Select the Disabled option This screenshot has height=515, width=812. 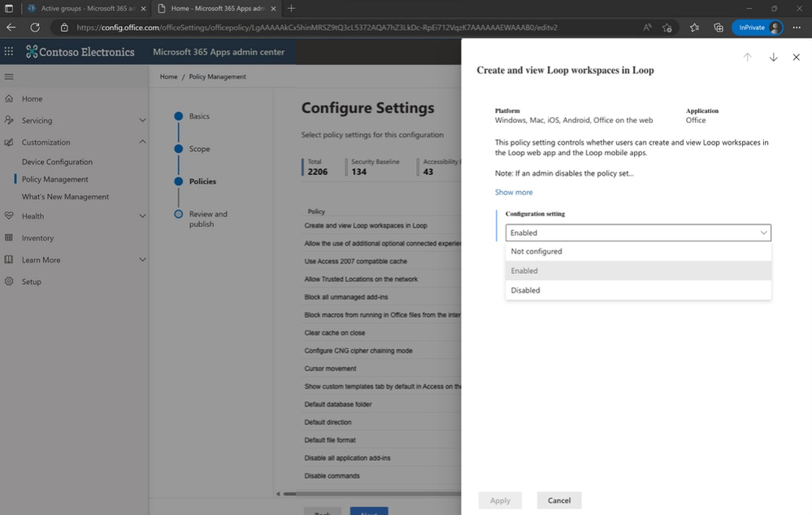click(638, 290)
